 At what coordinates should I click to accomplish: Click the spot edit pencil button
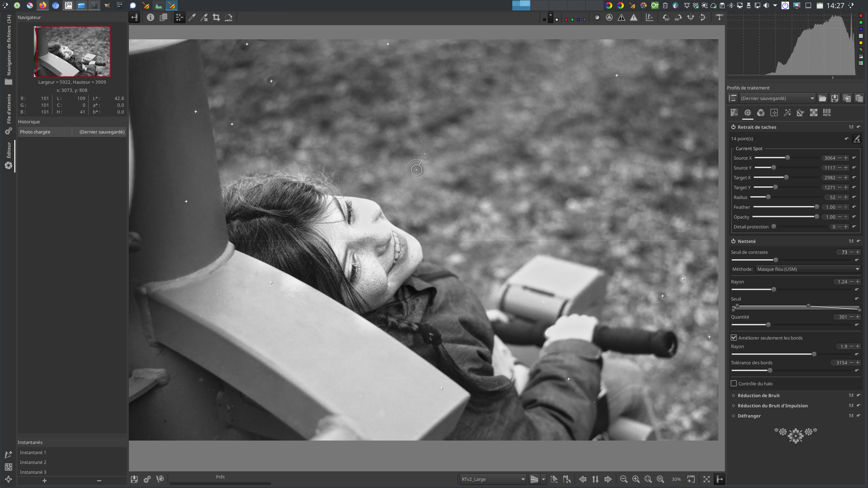[856, 139]
